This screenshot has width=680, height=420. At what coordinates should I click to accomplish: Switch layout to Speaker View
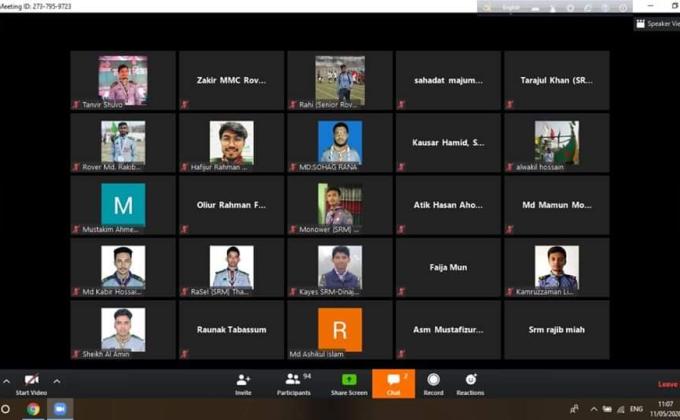coord(657,24)
